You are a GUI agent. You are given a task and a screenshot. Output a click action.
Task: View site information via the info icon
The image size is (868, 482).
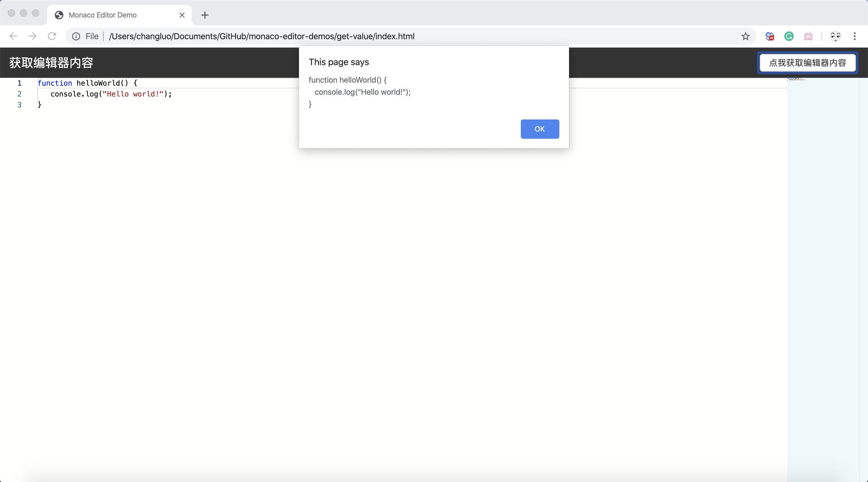click(76, 36)
